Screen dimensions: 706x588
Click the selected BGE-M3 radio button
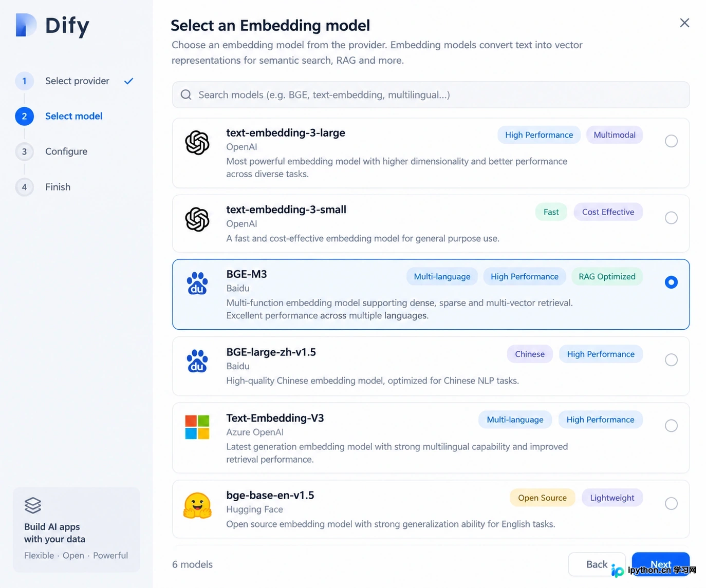pyautogui.click(x=671, y=282)
